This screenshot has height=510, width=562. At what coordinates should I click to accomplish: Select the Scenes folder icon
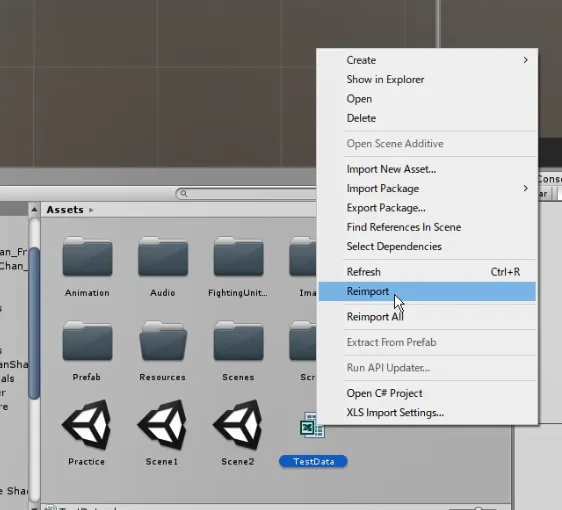pyautogui.click(x=238, y=341)
